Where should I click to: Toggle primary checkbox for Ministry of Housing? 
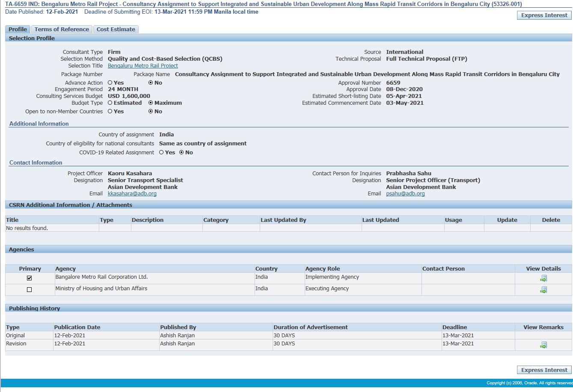click(x=29, y=289)
